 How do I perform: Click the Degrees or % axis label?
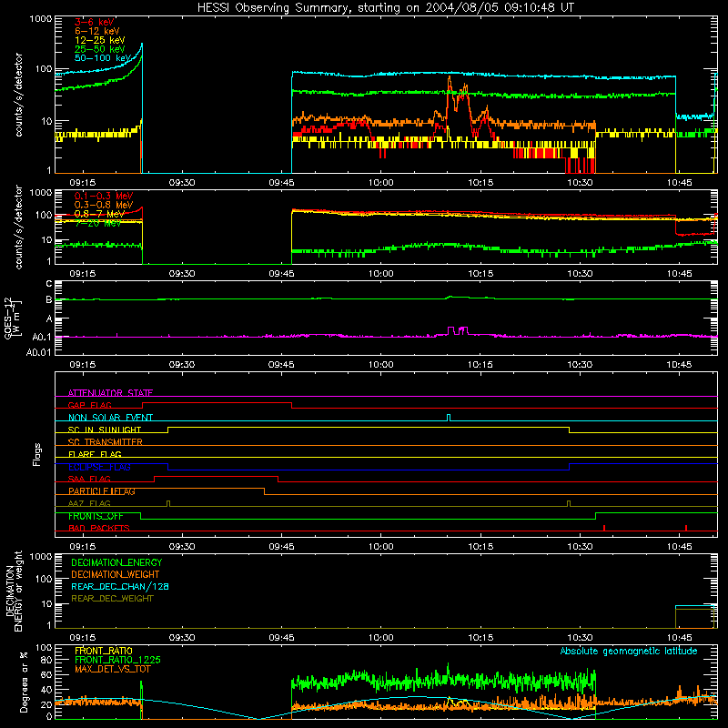click(24, 682)
